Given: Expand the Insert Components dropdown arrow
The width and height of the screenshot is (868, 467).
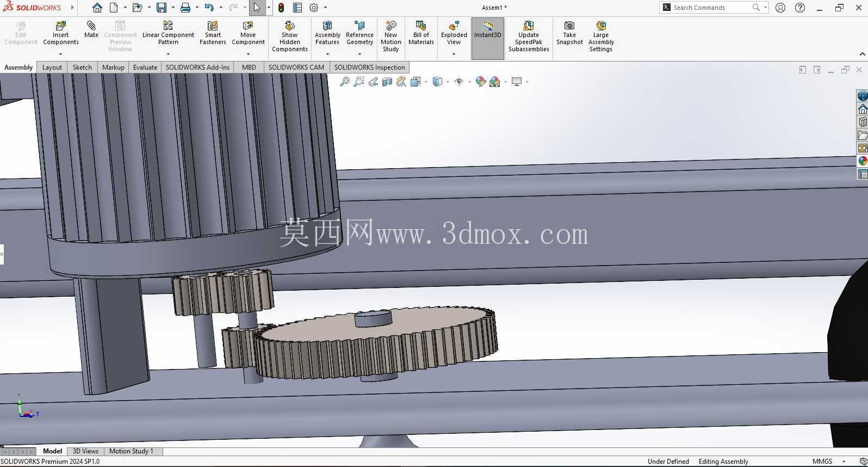Looking at the screenshot, I should [61, 54].
